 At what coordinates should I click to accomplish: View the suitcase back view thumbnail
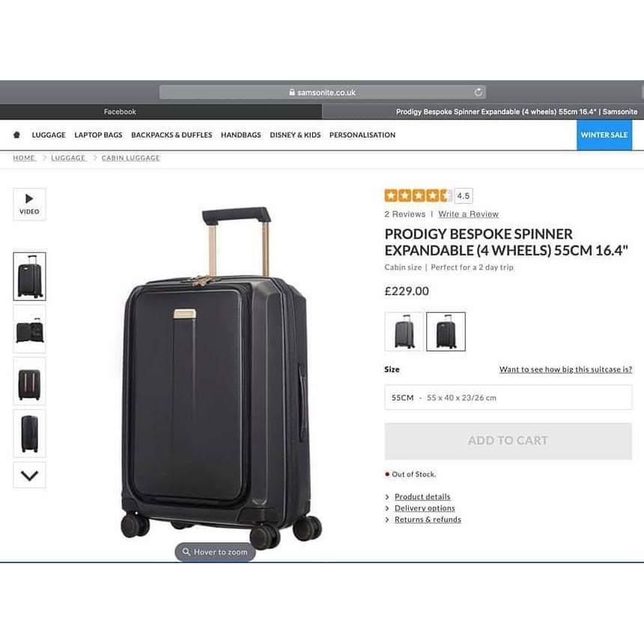[29, 382]
